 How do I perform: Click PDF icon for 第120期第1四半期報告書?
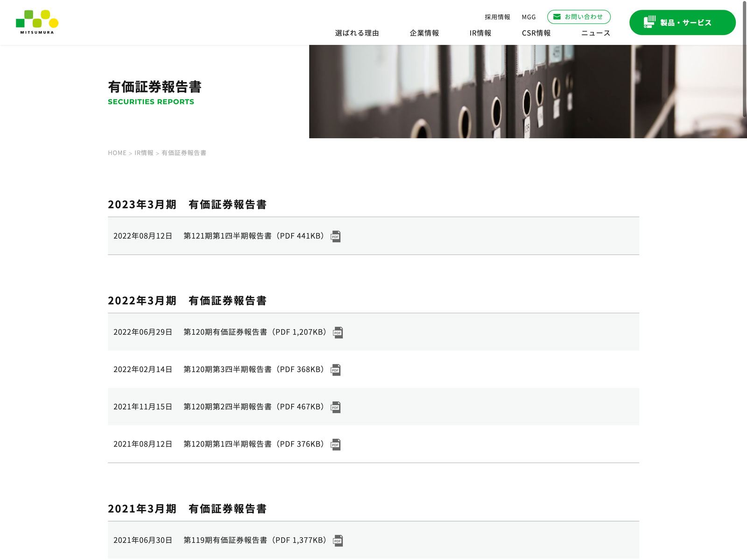335,445
